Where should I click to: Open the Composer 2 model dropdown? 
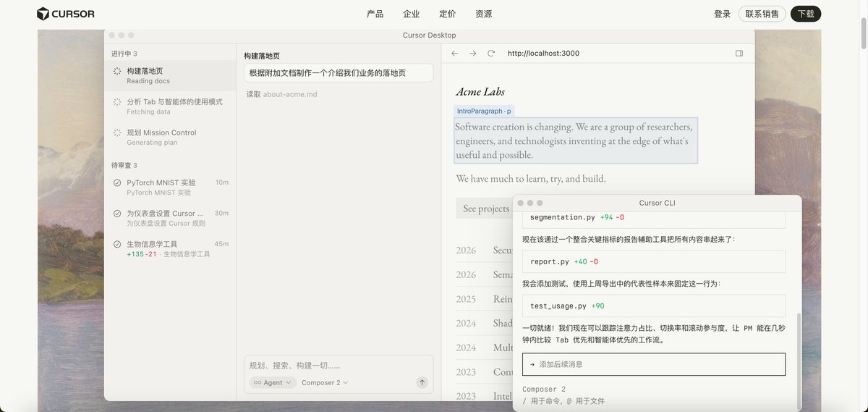(x=325, y=382)
